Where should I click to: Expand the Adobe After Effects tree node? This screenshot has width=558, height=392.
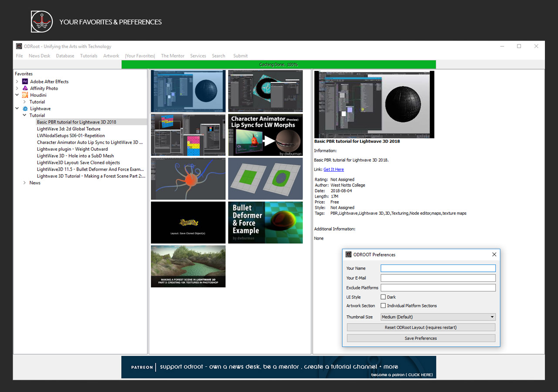tap(17, 81)
